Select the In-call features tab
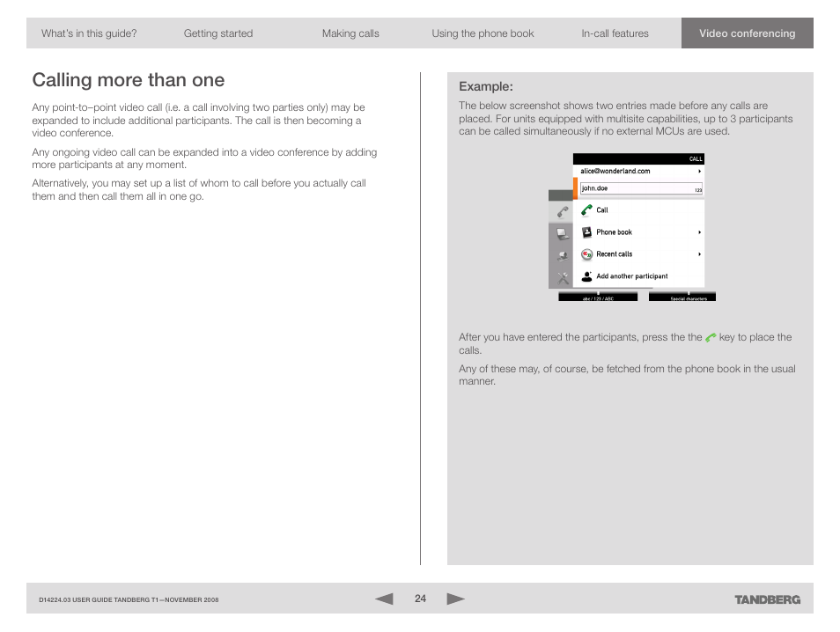The image size is (840, 632). 615,33
